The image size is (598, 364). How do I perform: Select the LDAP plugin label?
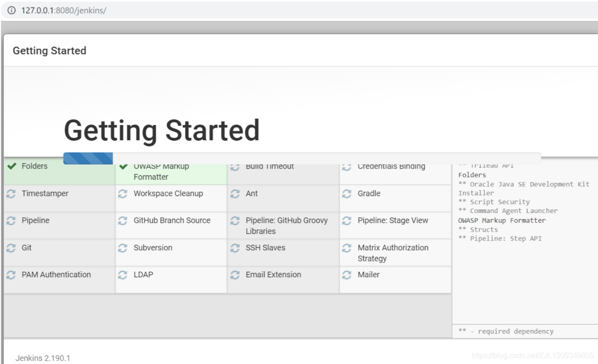[143, 275]
